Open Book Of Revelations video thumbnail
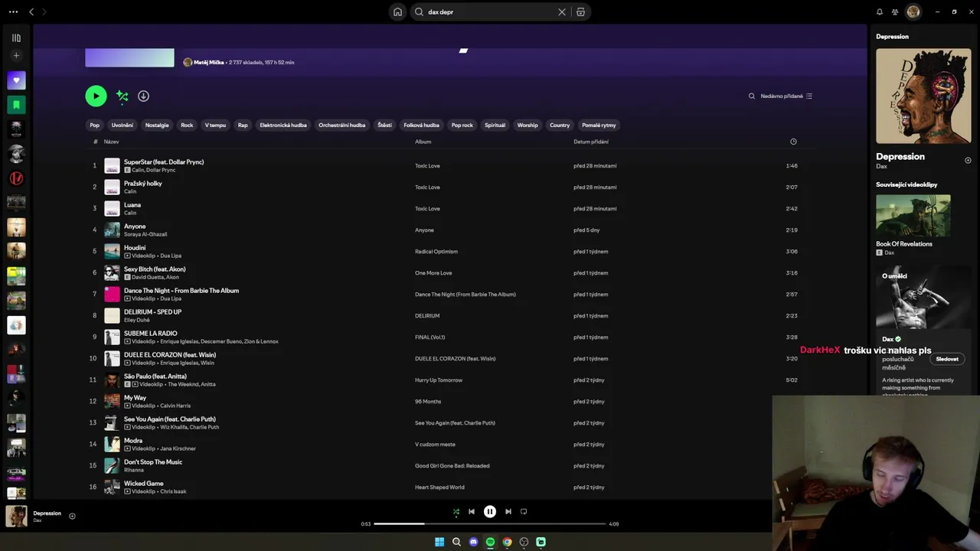Screen dimensions: 980x551 tap(913, 216)
